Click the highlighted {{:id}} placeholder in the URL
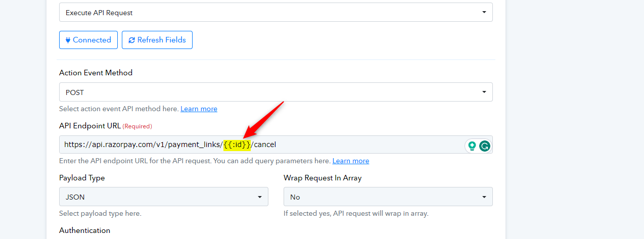This screenshot has height=239, width=644. click(x=237, y=145)
